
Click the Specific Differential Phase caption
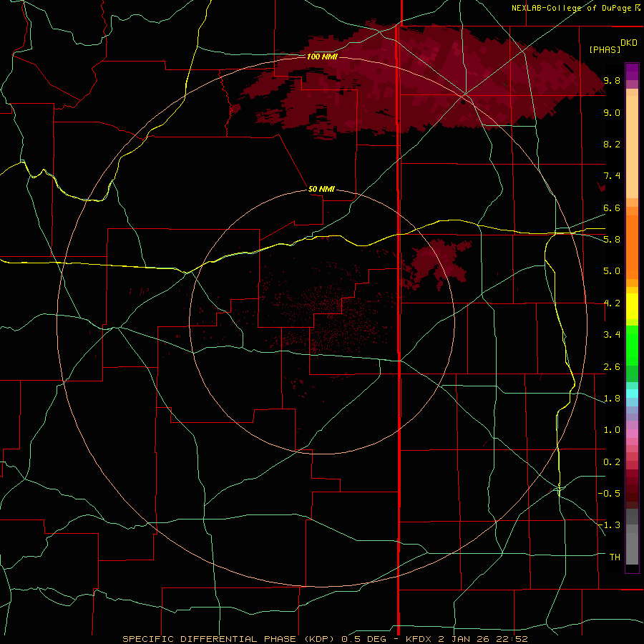325,639
